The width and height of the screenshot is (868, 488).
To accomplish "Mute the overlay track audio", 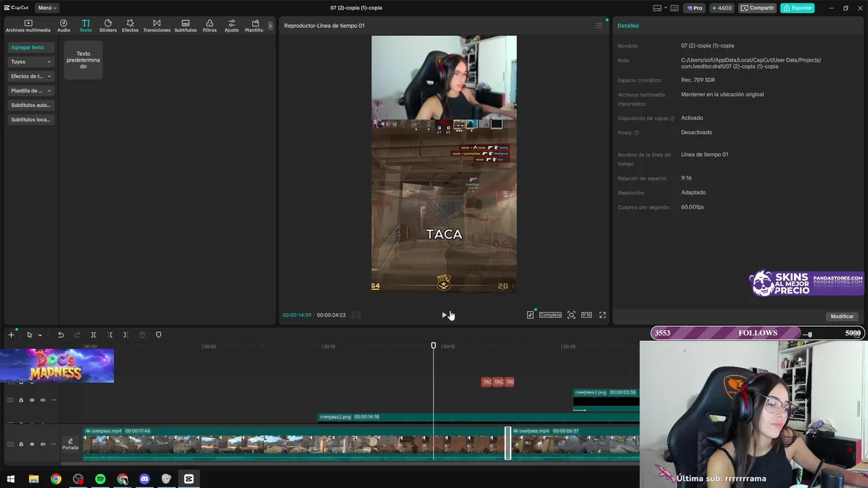I will 43,400.
